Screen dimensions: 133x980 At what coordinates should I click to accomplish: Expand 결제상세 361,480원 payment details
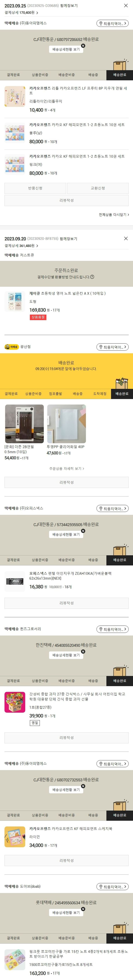click(x=21, y=246)
